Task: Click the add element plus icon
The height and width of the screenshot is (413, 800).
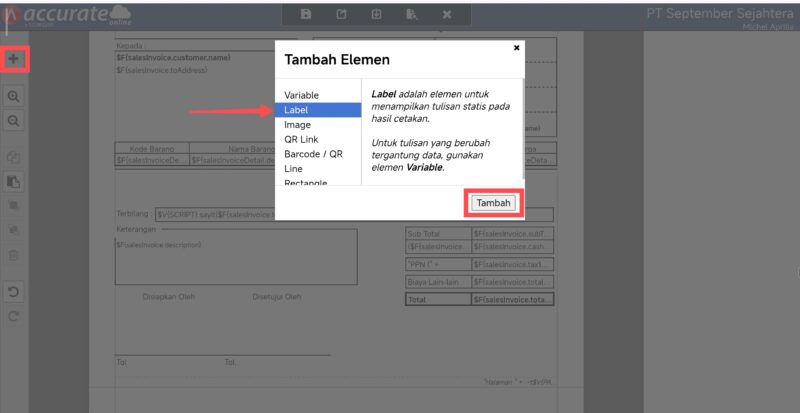Action: pyautogui.click(x=14, y=59)
